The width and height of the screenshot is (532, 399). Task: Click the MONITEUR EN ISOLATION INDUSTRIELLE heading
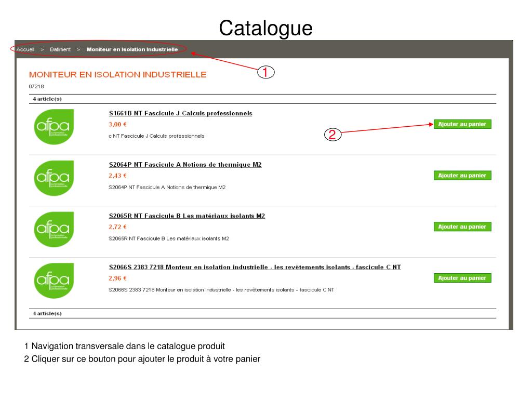(x=118, y=75)
